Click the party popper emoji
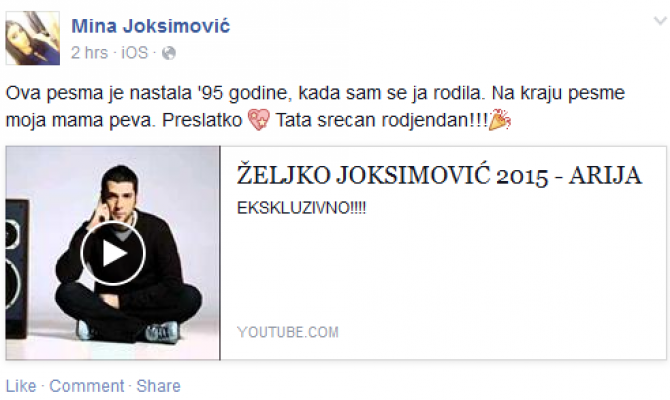Screen dimensions: 670x400 pos(500,120)
